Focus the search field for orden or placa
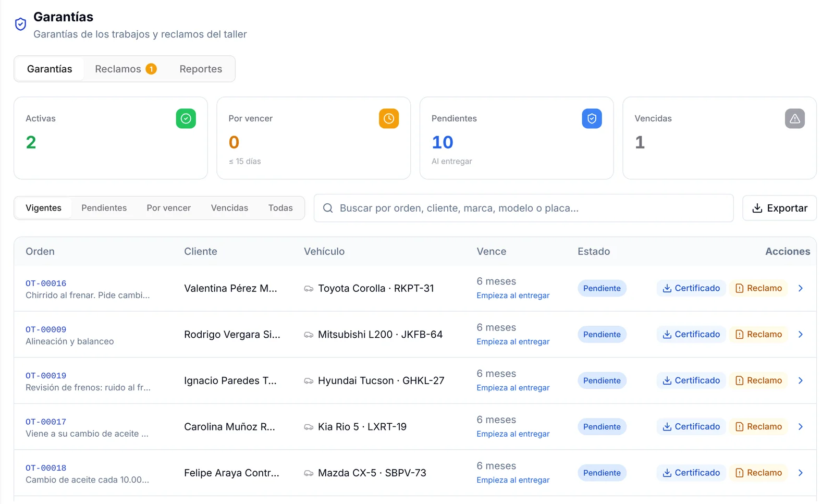Screen dimensions: 834x504 [x=523, y=208]
